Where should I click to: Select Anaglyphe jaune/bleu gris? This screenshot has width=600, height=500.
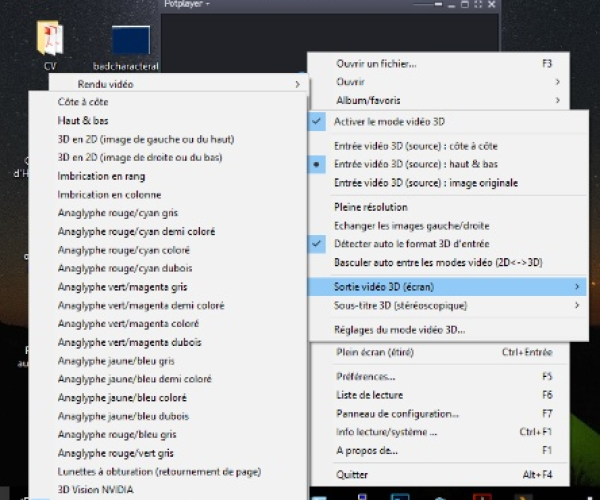(x=168, y=361)
